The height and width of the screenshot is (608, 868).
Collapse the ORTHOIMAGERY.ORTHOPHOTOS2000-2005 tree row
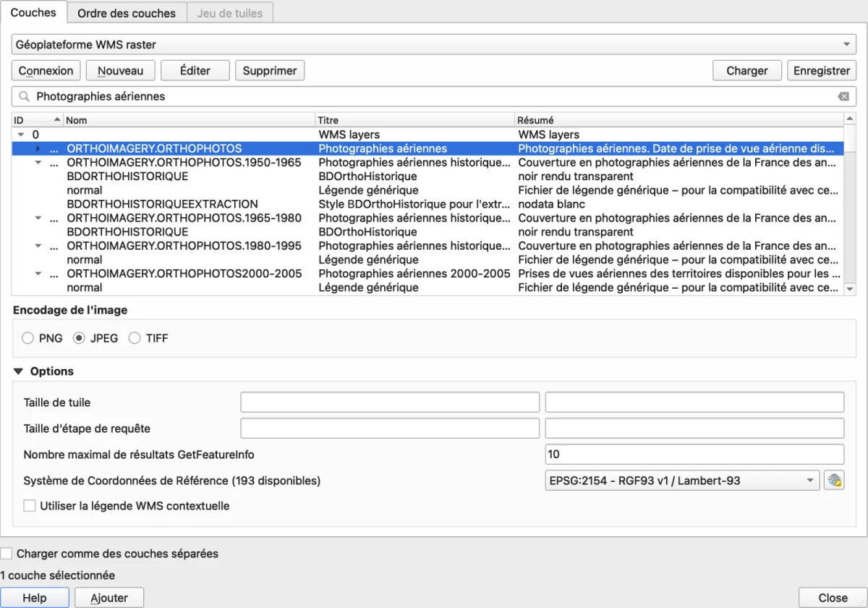pos(38,274)
